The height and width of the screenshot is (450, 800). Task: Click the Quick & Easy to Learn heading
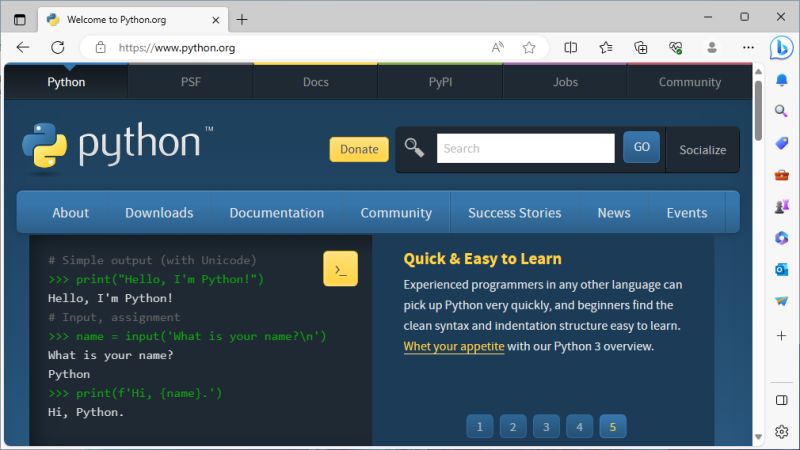[482, 259]
